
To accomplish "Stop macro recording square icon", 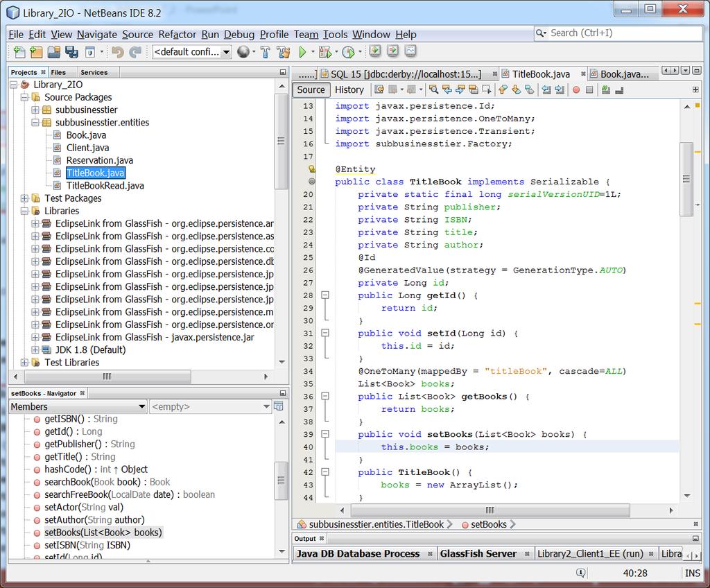I will click(x=589, y=89).
